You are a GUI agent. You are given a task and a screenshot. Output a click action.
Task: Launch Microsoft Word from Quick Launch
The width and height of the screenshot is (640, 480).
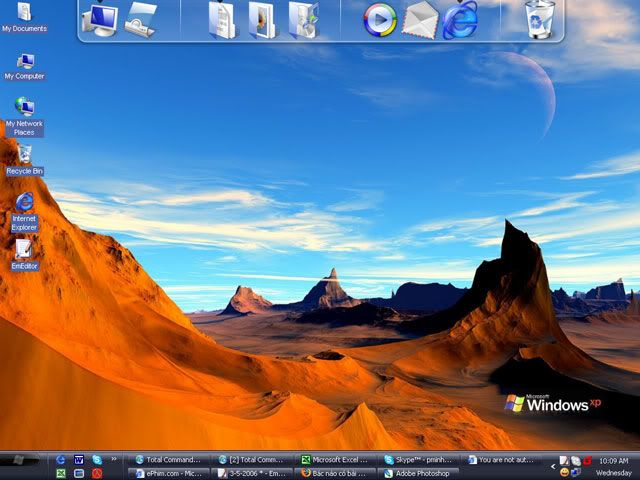point(79,460)
